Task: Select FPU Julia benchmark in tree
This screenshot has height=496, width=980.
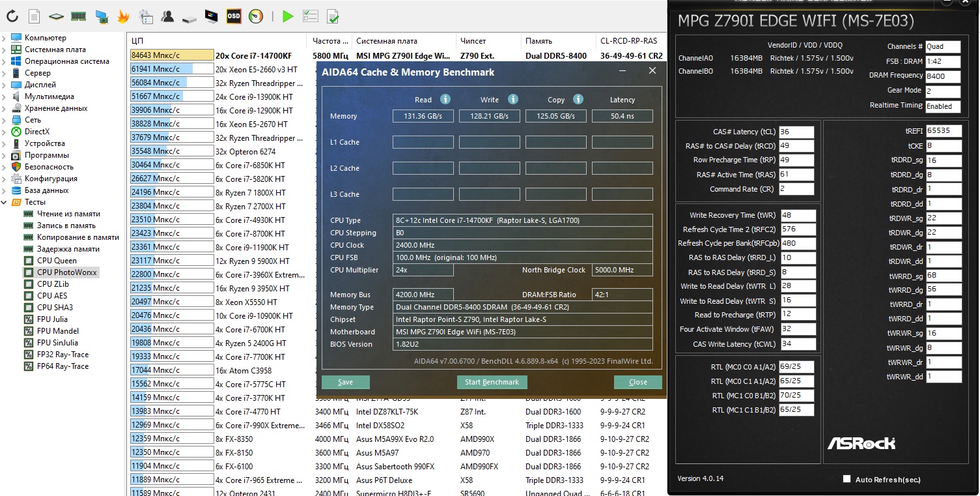Action: pos(52,319)
